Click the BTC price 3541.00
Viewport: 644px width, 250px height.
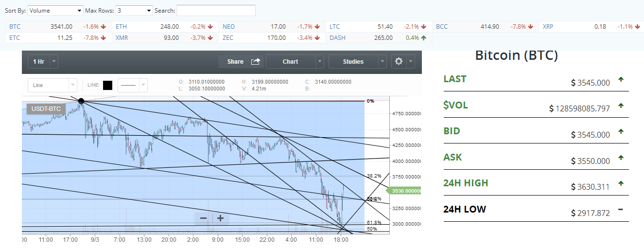(61, 27)
